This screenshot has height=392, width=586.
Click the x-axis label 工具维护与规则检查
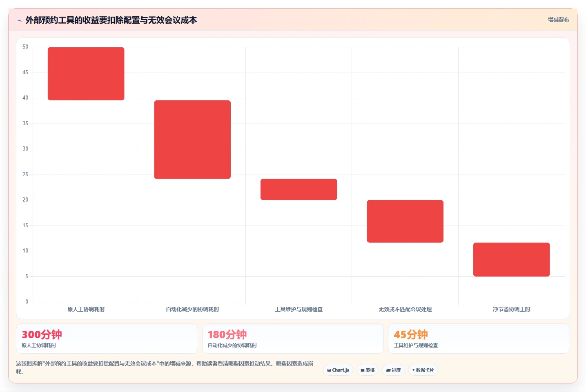[299, 309]
